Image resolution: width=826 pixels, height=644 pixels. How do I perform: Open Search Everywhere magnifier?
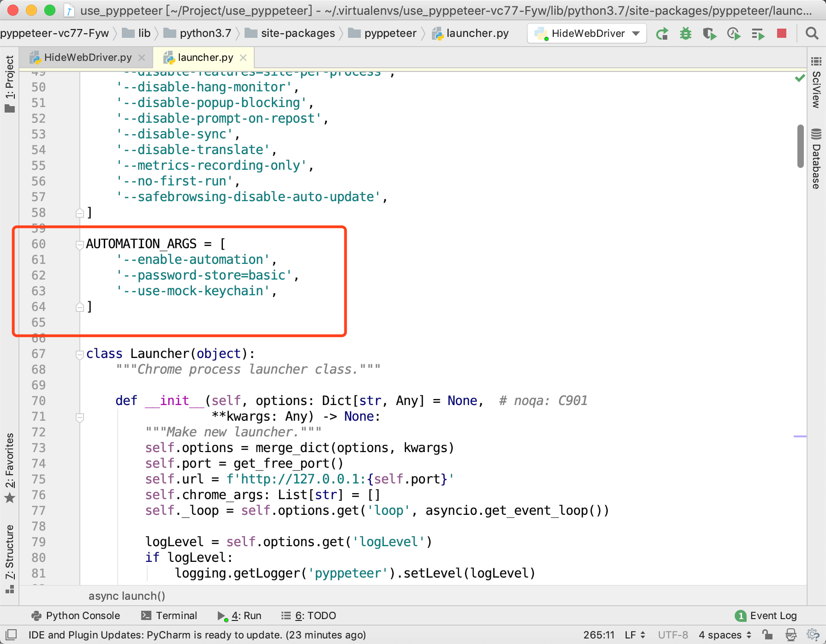pos(812,33)
